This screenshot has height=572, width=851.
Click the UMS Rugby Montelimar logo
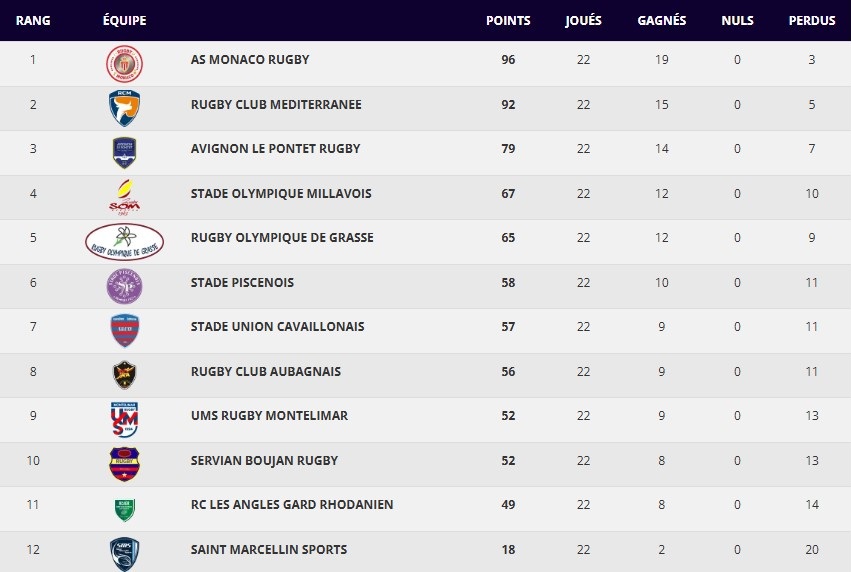point(124,418)
